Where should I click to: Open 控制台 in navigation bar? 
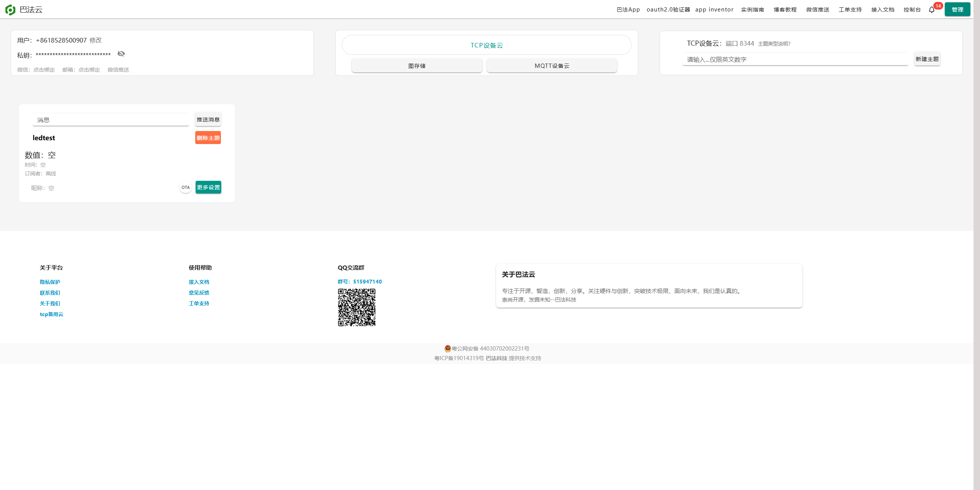pos(912,10)
